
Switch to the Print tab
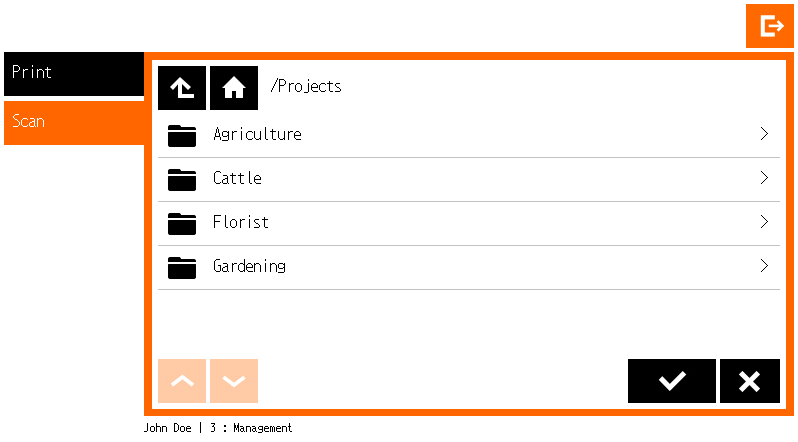pyautogui.click(x=74, y=73)
